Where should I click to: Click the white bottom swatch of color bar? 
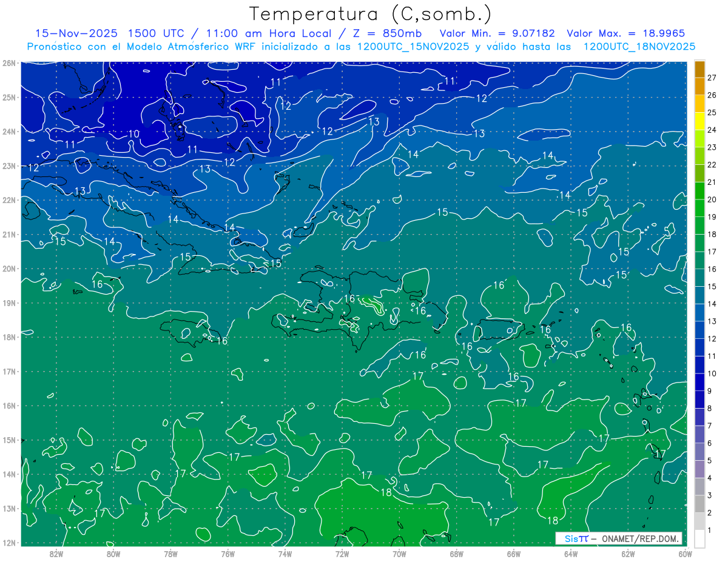tap(699, 538)
